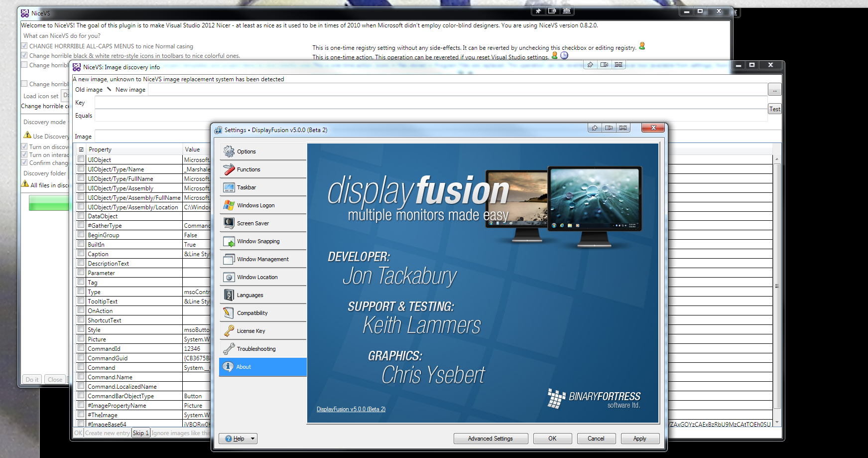
Task: Expand the Help dropdown arrow
Action: point(252,439)
